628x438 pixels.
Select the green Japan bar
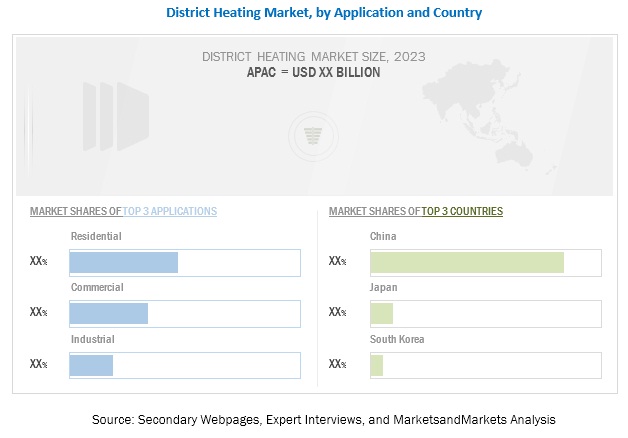click(x=382, y=313)
